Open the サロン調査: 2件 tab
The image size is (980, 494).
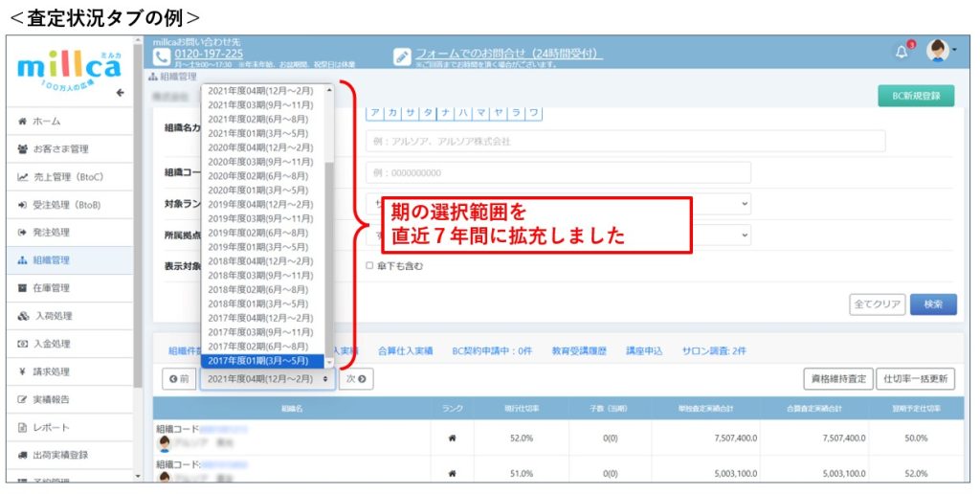point(713,351)
